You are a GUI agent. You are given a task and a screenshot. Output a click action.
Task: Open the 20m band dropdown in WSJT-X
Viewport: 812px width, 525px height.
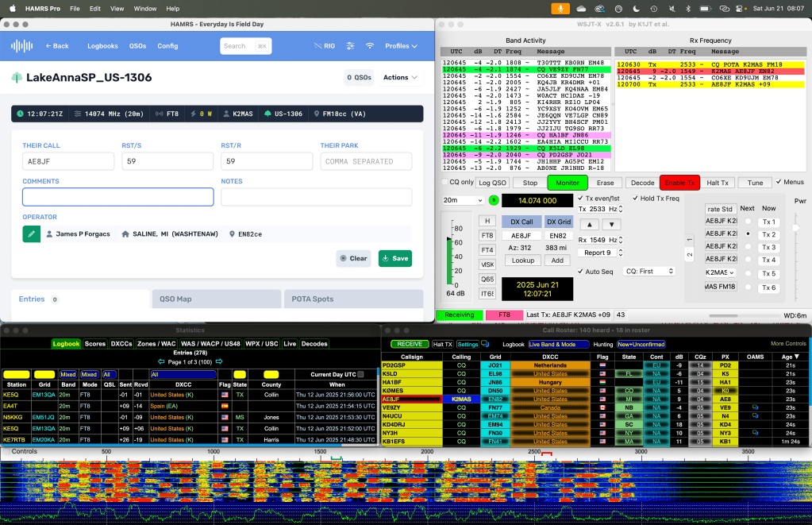pyautogui.click(x=463, y=200)
